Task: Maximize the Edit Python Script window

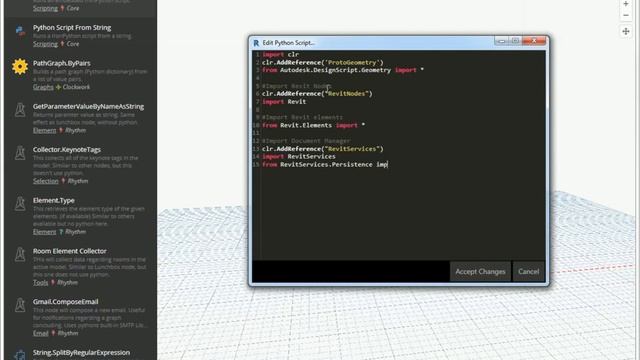Action: click(515, 41)
